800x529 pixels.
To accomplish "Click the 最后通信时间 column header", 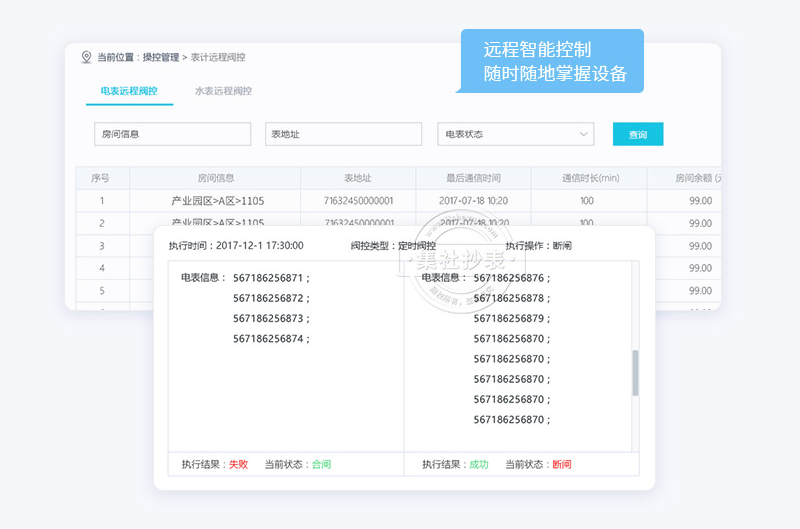I will 472,178.
